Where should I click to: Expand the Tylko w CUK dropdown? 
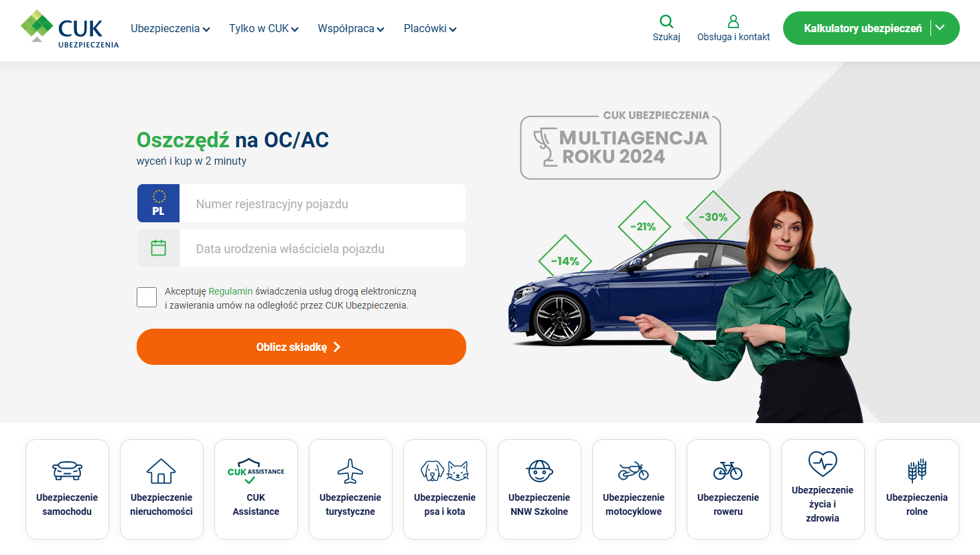point(264,29)
